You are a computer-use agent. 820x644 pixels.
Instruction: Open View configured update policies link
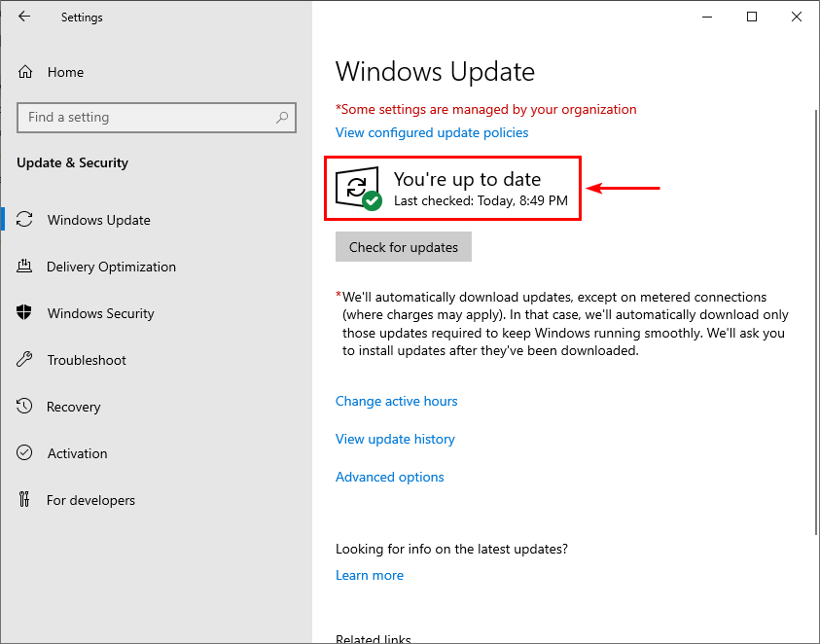tap(432, 132)
